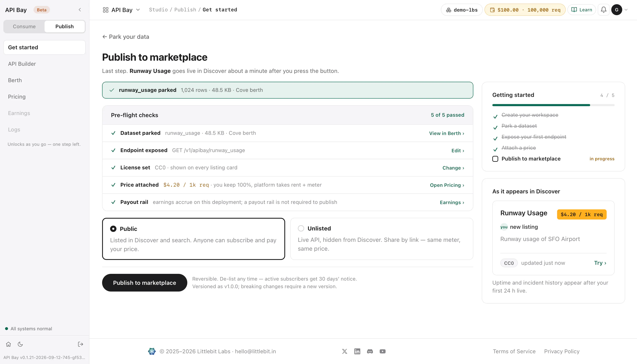Click Edit on the Endpoint exposed row

(x=458, y=150)
